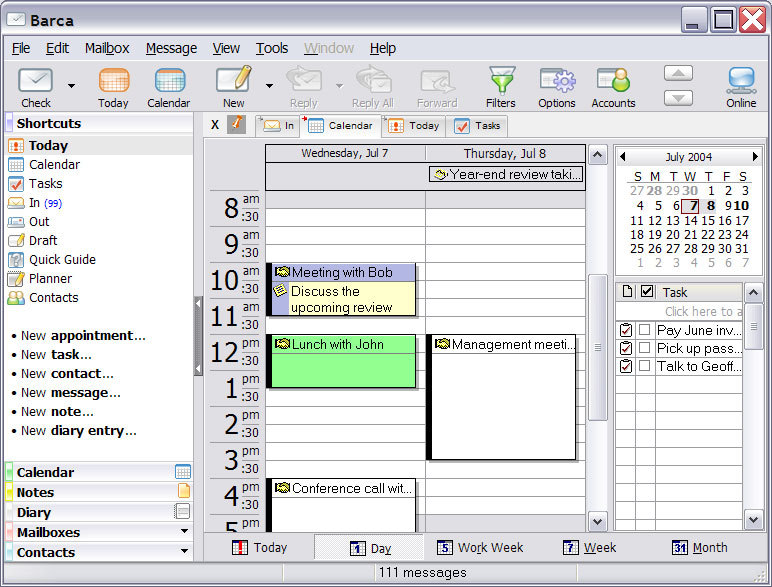Switch to the Today tab
772x587 pixels.
click(x=414, y=126)
